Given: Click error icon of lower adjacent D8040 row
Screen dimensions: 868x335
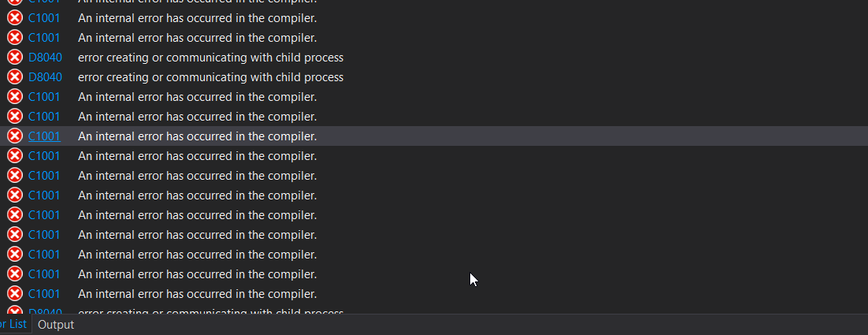Looking at the screenshot, I should tap(15, 77).
